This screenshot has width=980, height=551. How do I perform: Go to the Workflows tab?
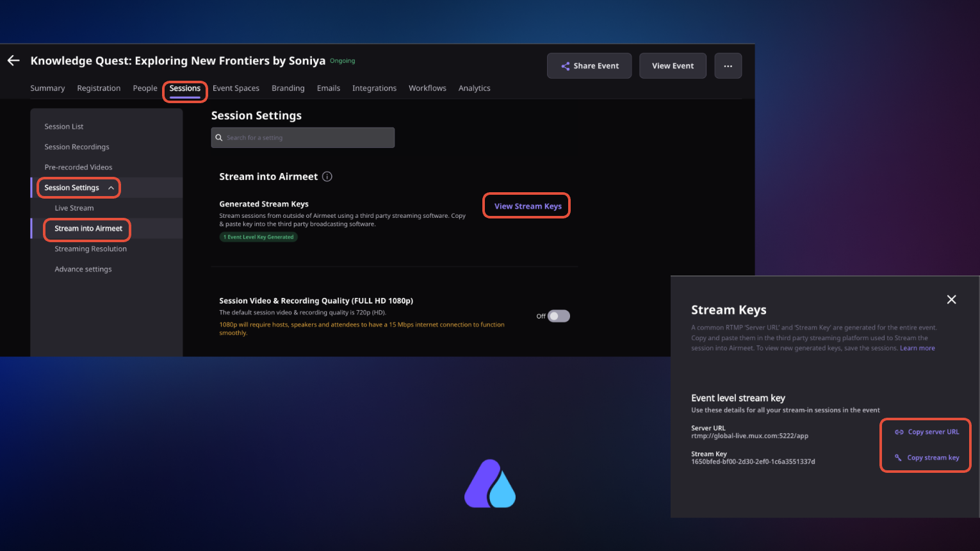(x=427, y=88)
